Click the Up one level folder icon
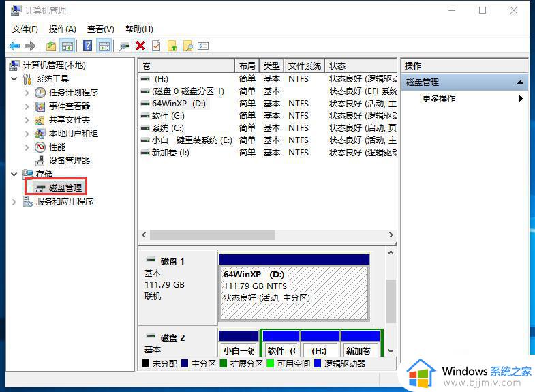Viewport: 535px width, 392px height. 51,46
